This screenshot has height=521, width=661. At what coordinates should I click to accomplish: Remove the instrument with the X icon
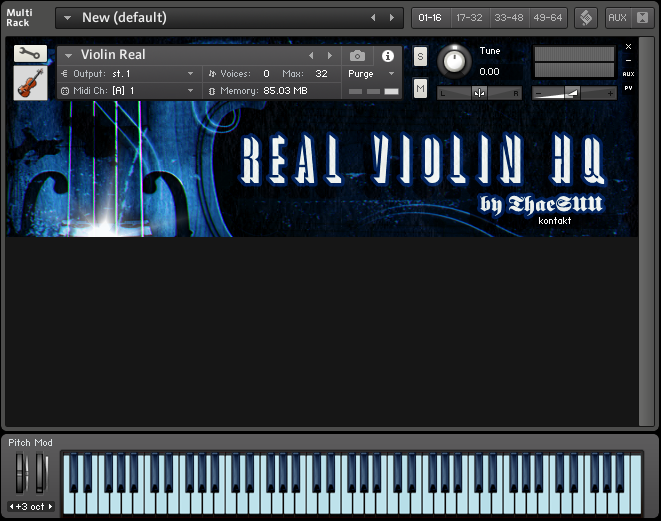(628, 46)
